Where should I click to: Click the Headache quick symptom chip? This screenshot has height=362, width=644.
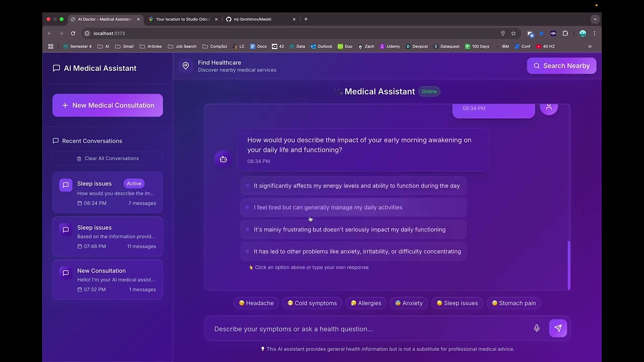pyautogui.click(x=256, y=303)
